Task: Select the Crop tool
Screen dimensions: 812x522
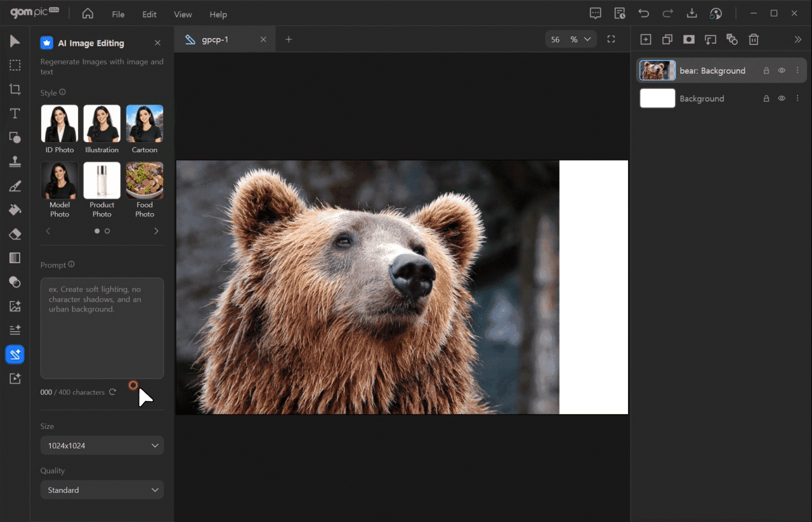Action: 15,89
